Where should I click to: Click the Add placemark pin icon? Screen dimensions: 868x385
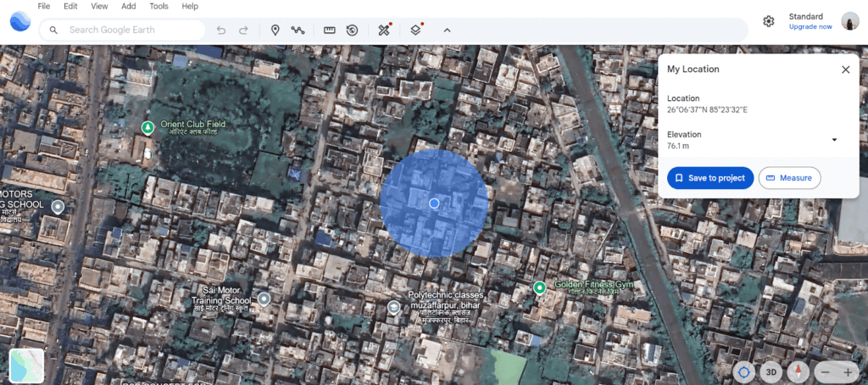[x=275, y=30]
